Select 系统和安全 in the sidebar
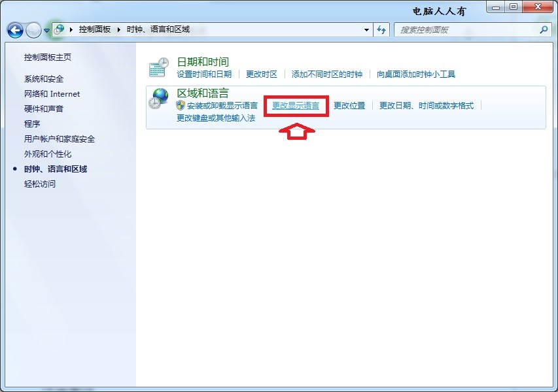The image size is (558, 392). tap(44, 79)
